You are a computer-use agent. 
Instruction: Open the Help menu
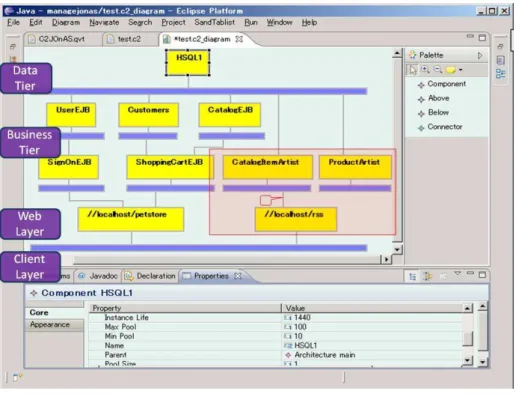pyautogui.click(x=309, y=22)
